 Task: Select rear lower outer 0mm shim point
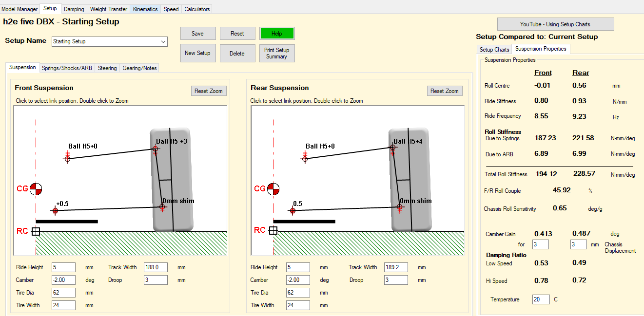click(x=400, y=207)
